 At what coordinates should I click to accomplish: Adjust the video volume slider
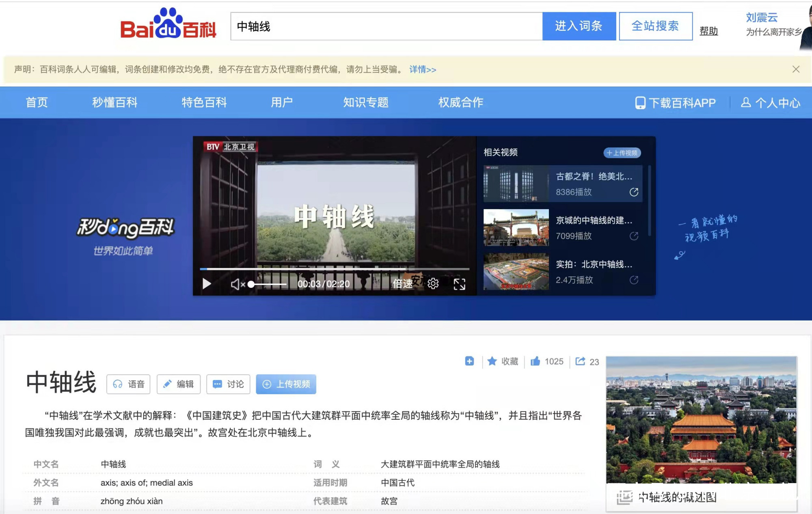(x=268, y=284)
